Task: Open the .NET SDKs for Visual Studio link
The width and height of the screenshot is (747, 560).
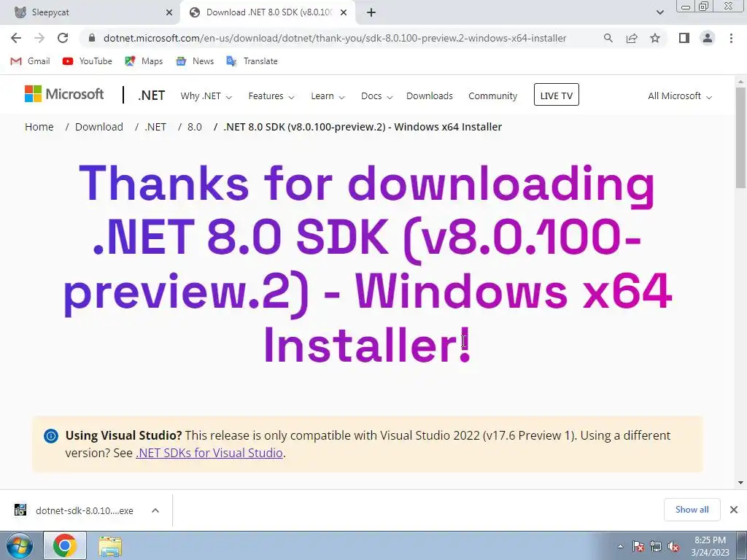Action: pos(209,453)
